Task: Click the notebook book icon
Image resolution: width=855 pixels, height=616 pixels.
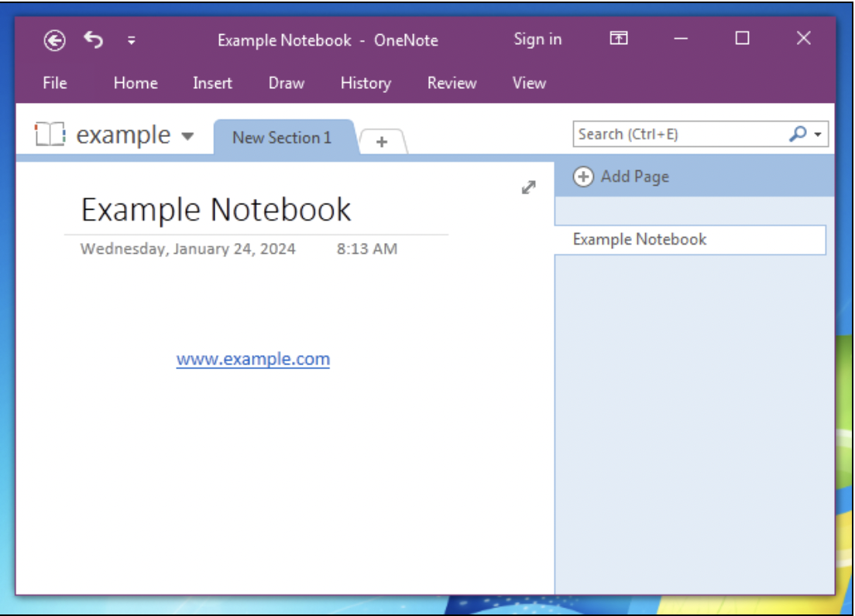Action: (x=50, y=134)
